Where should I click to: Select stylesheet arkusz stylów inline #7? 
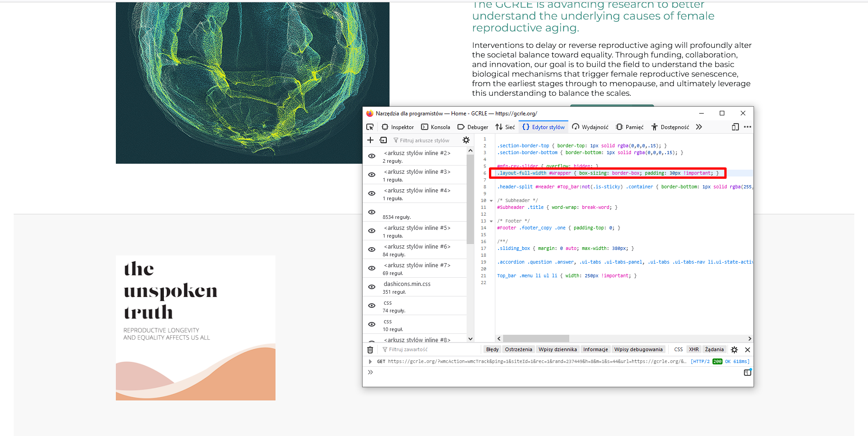[417, 265]
